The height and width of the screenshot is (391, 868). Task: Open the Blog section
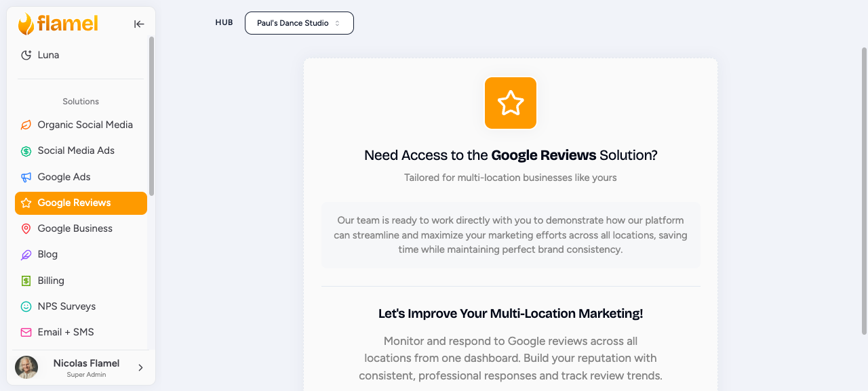tap(81, 254)
